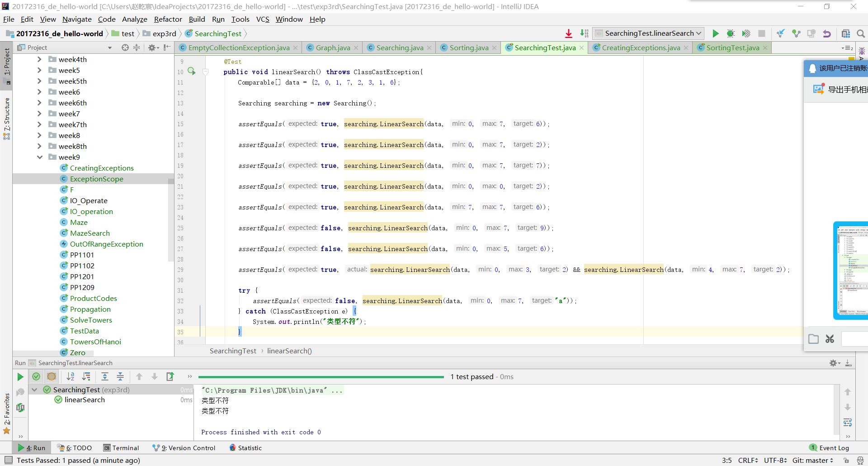Open the 6: TODO tool window

click(75, 448)
